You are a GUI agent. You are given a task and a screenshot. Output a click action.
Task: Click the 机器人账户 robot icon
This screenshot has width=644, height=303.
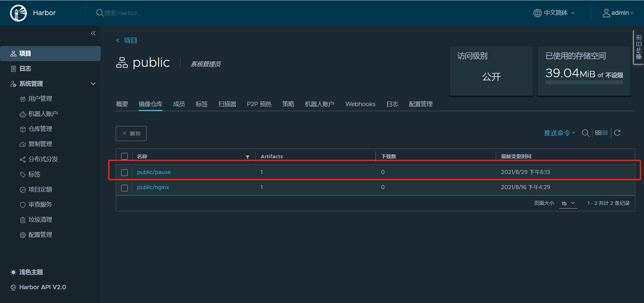[x=22, y=114]
